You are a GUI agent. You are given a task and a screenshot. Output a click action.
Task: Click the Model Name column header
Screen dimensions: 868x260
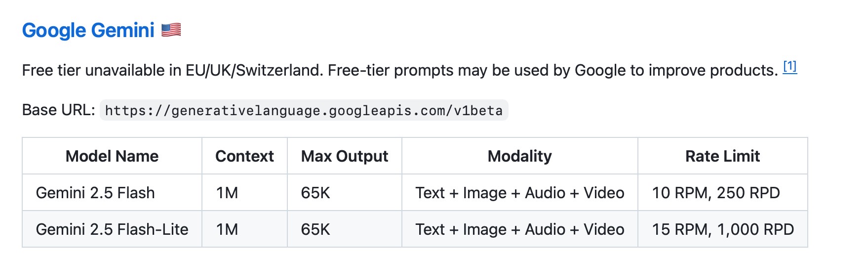point(112,156)
